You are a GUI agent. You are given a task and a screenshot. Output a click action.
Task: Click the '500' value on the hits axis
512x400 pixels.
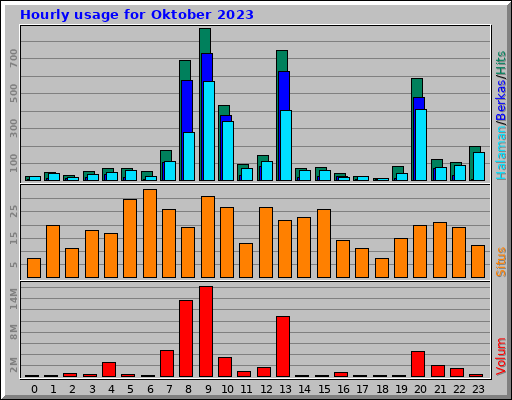click(14, 93)
